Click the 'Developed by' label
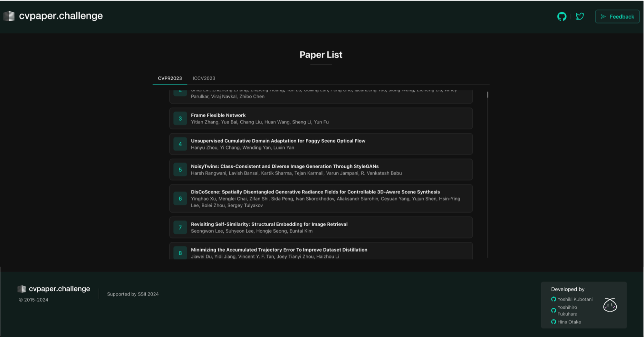The width and height of the screenshot is (644, 337). [568, 289]
